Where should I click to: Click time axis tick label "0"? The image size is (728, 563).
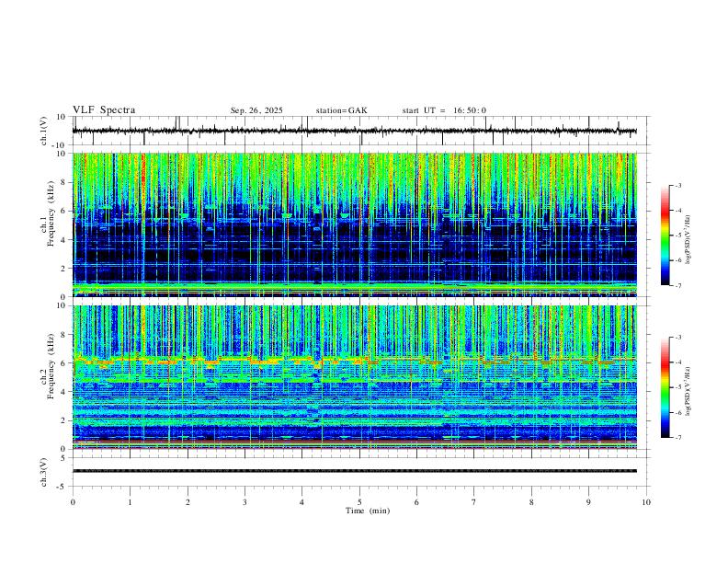73,502
